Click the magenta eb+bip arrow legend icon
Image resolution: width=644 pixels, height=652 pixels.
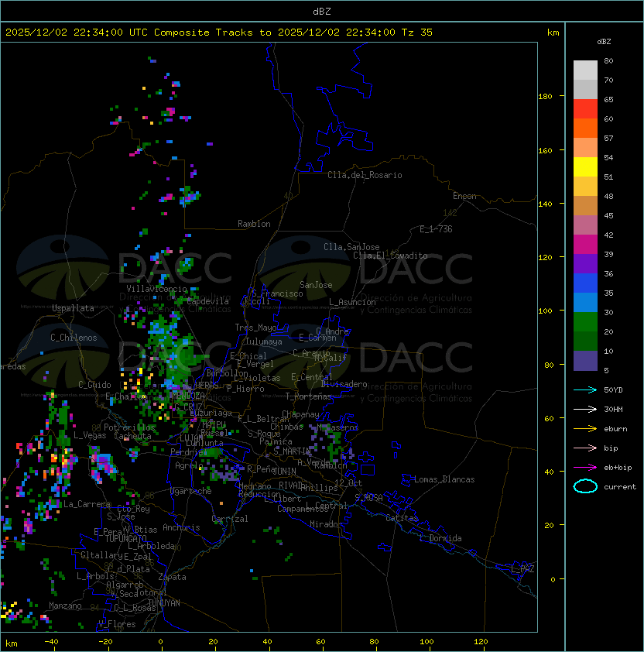[585, 468]
